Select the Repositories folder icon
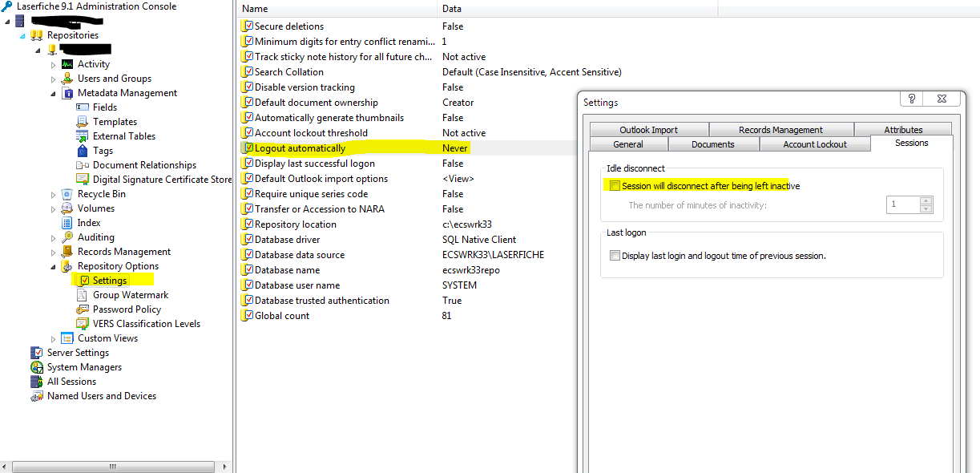Image resolution: width=980 pixels, height=473 pixels. click(37, 35)
